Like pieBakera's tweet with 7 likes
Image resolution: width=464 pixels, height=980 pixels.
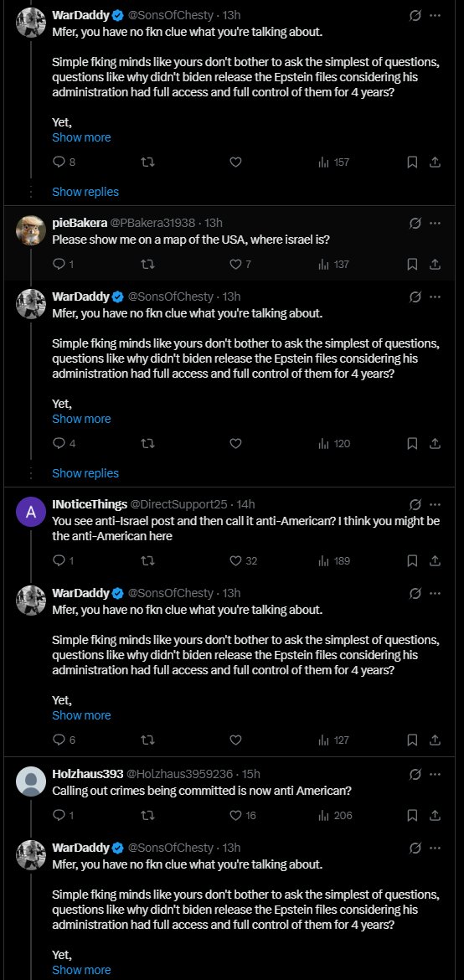point(240,265)
